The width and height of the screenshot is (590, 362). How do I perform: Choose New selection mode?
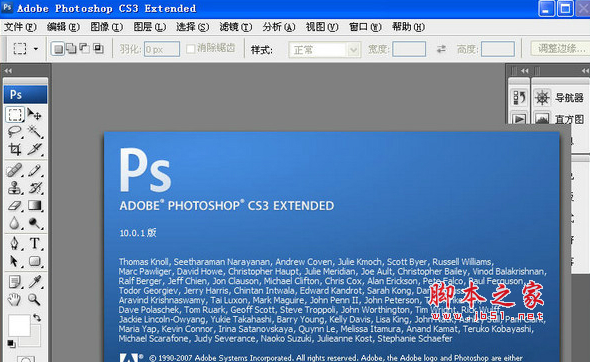(x=58, y=49)
